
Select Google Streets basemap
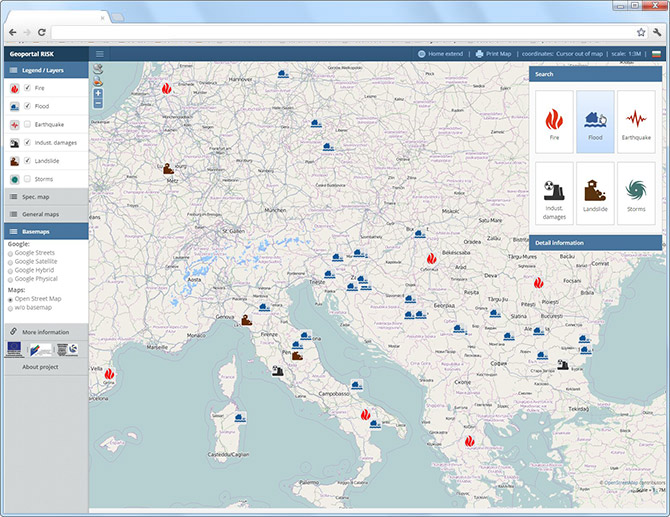coord(10,253)
